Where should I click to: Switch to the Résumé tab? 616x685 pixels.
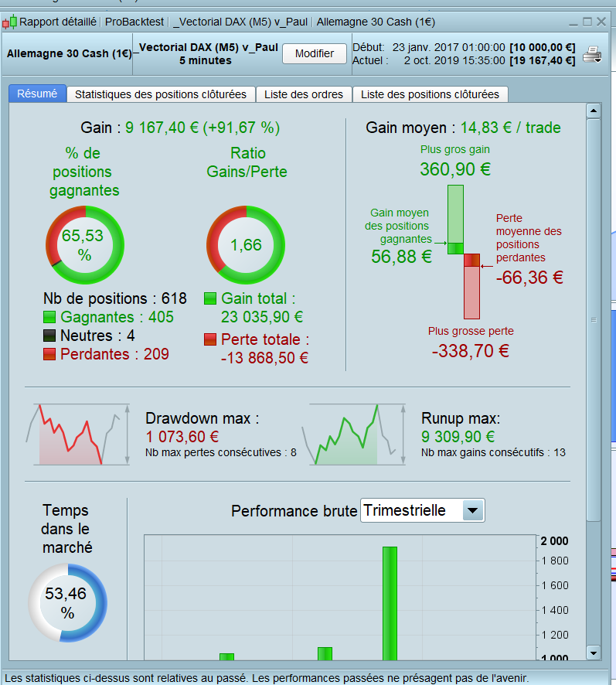[x=37, y=94]
